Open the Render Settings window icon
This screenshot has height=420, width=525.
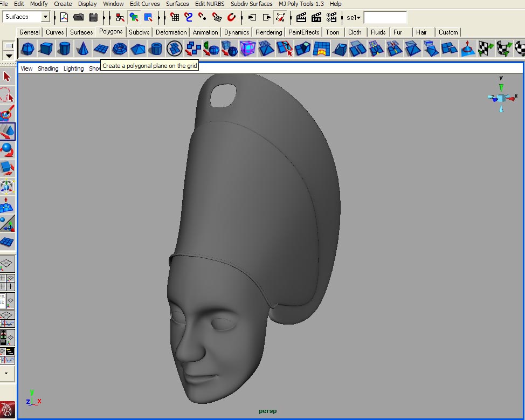(331, 17)
